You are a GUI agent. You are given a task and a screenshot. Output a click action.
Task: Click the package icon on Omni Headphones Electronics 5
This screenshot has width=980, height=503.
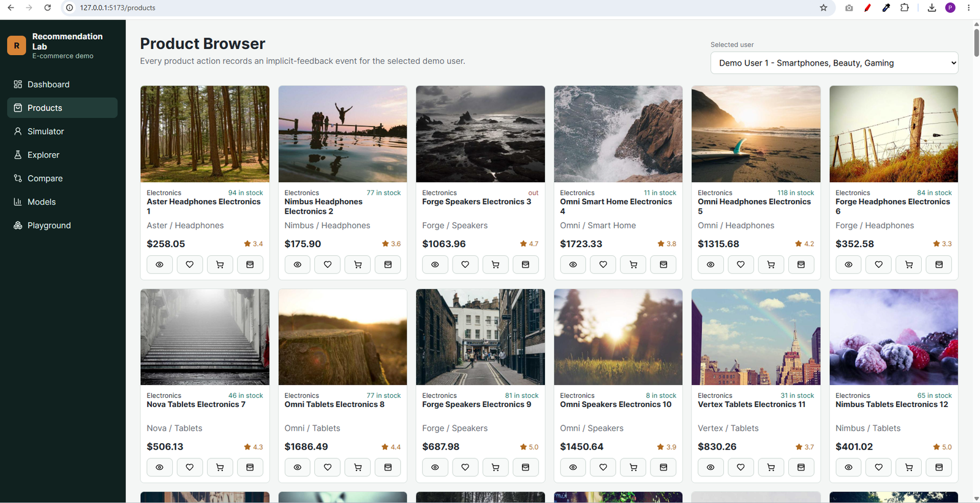(801, 264)
